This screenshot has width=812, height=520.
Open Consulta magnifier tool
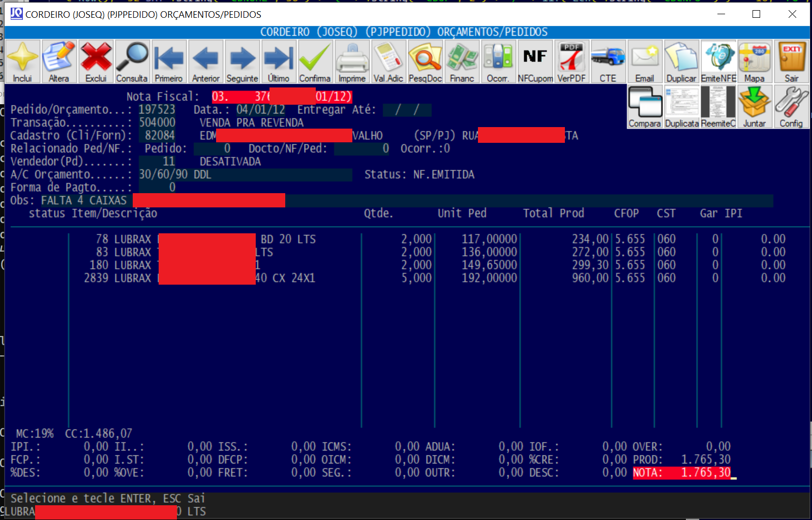click(x=132, y=62)
